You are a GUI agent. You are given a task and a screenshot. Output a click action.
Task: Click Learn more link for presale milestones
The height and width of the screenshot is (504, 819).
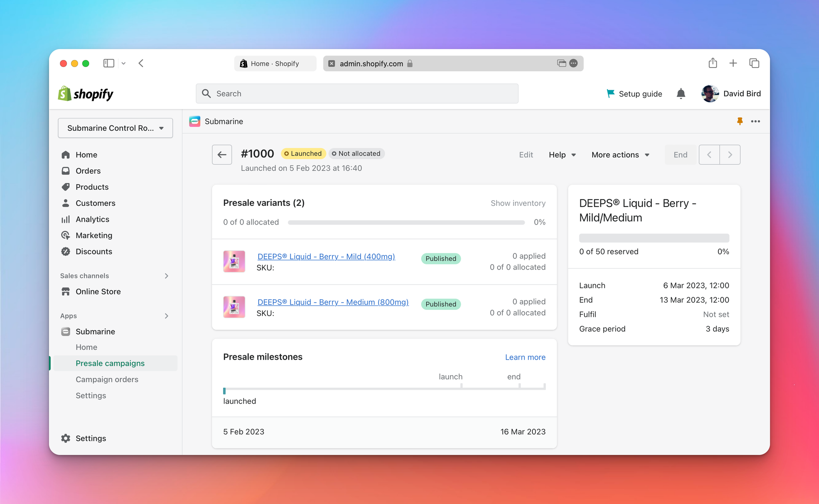coord(525,357)
